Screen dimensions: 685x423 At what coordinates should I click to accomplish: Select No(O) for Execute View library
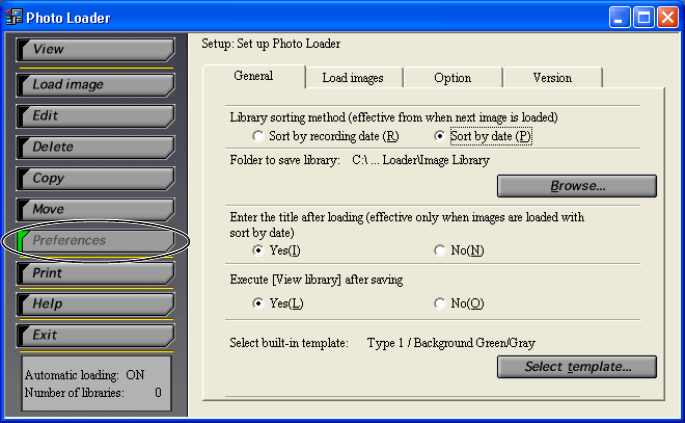click(x=440, y=303)
